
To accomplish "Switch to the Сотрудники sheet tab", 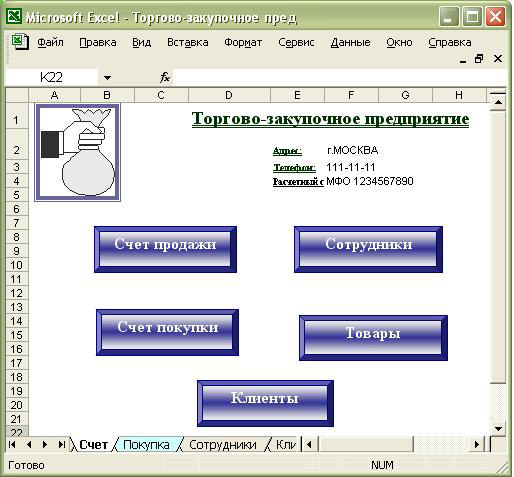I will (223, 445).
